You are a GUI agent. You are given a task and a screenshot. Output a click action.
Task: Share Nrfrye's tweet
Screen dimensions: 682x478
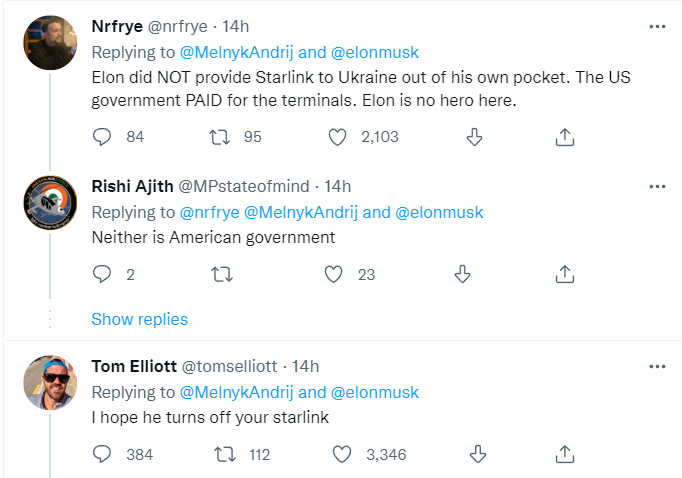(x=564, y=136)
